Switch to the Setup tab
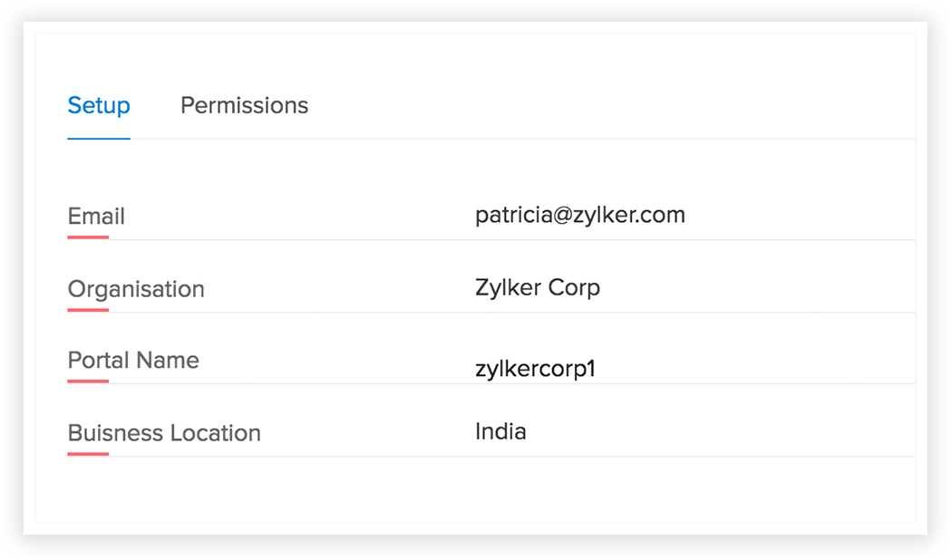This screenshot has width=951, height=560. (x=99, y=106)
